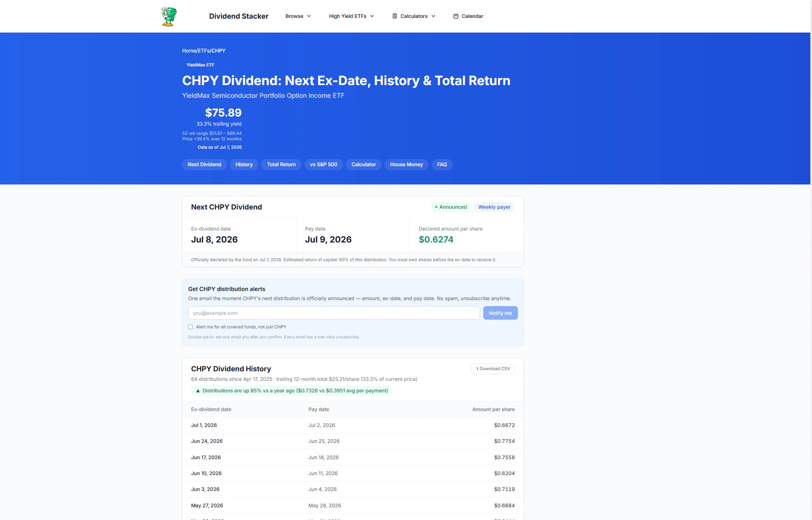Click the CHPY Dividend History heading
The image size is (812, 520).
pyautogui.click(x=231, y=369)
